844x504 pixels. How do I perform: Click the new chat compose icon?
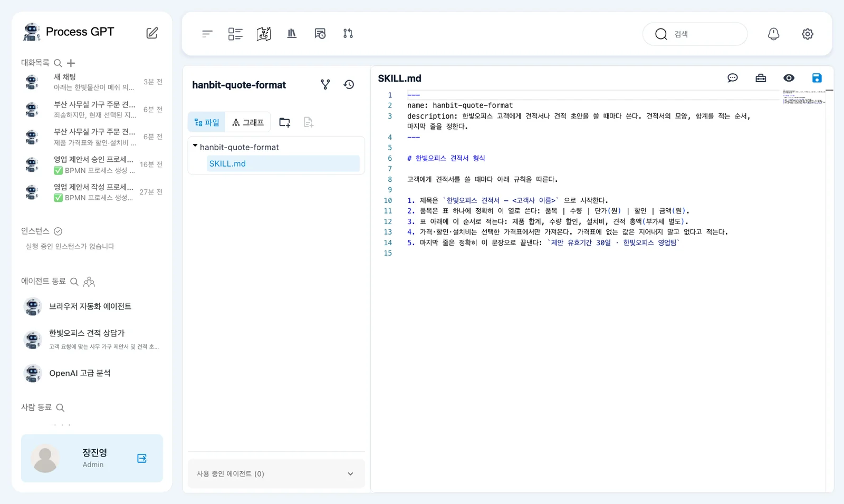coord(152,33)
